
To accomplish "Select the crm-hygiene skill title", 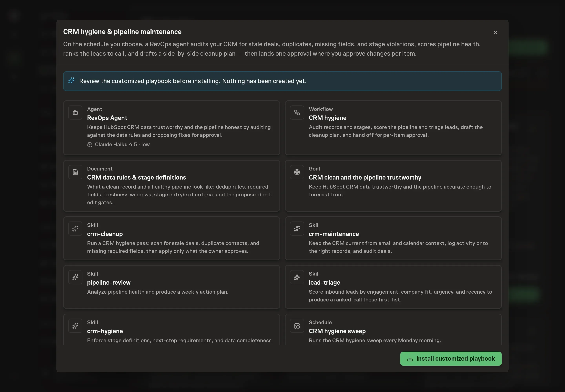I will [x=105, y=331].
